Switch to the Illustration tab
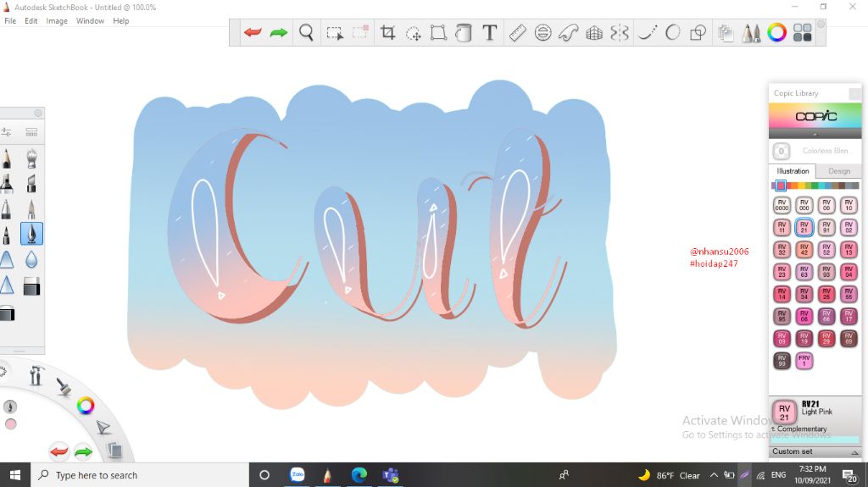 pos(793,171)
